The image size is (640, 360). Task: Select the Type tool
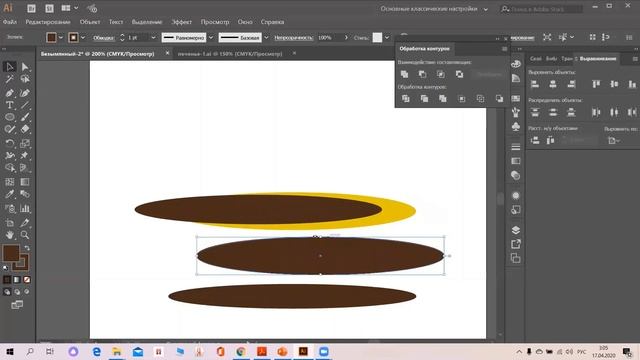click(x=10, y=105)
